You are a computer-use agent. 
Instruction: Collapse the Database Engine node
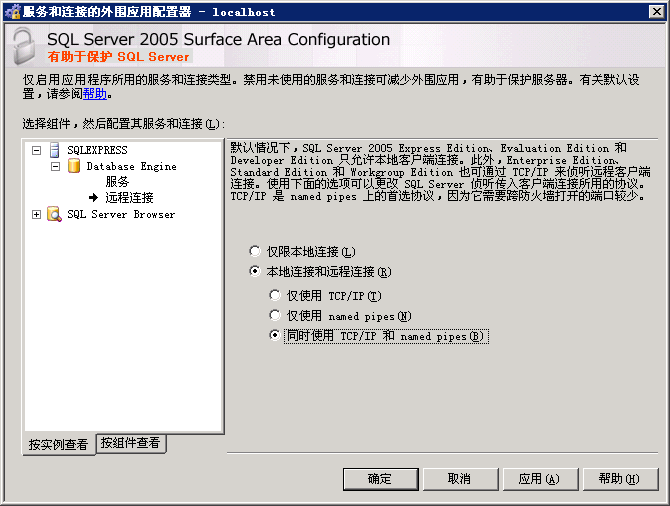[x=56, y=166]
